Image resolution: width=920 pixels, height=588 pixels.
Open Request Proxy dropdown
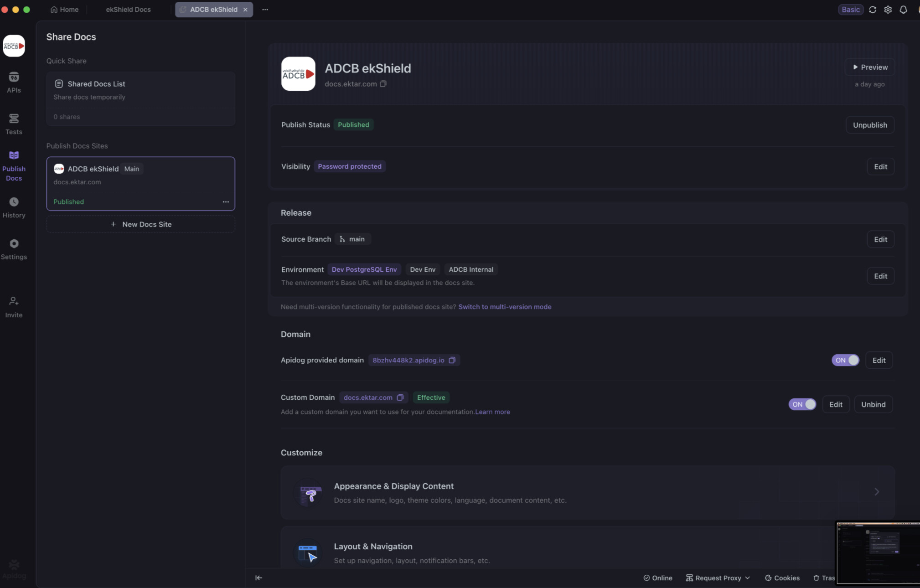pos(718,578)
